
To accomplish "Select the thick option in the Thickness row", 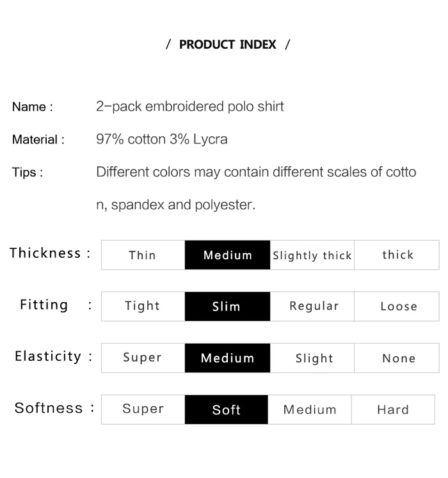I will (397, 255).
